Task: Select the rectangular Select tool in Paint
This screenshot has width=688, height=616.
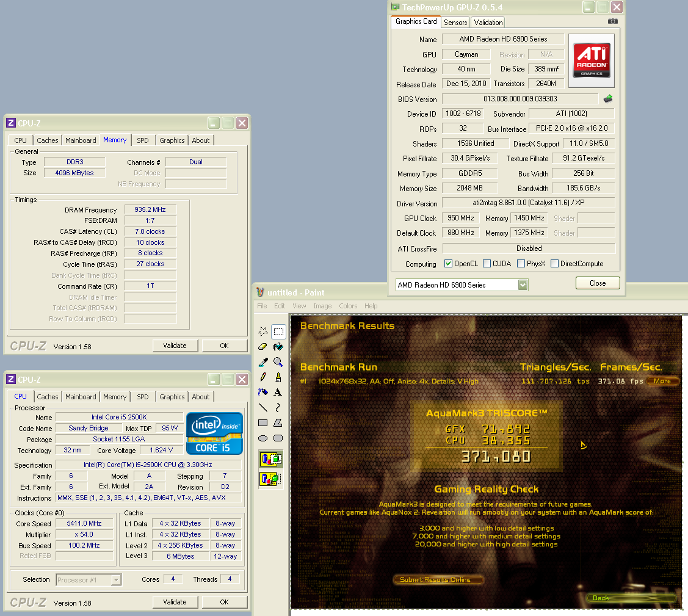Action: click(278, 332)
